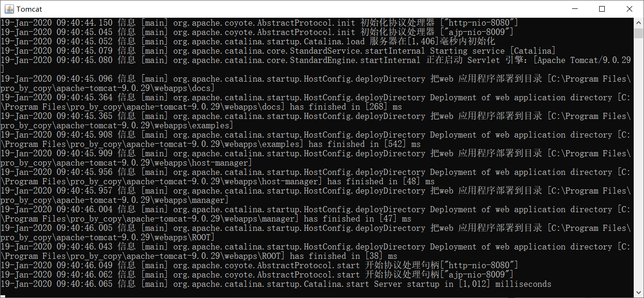Click the 09:40:45.052 Catalina.load line
Screen dimensions: 644x298
tap(248, 42)
